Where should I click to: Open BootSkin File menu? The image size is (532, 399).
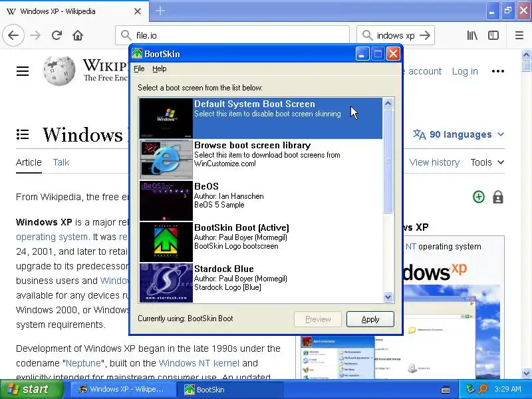(139, 69)
